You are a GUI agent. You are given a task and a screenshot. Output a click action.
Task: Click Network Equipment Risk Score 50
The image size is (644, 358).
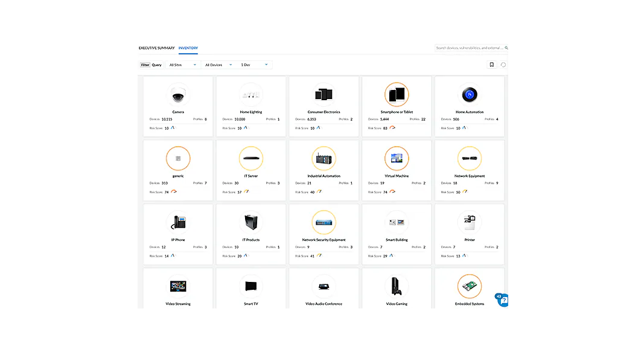click(x=458, y=192)
